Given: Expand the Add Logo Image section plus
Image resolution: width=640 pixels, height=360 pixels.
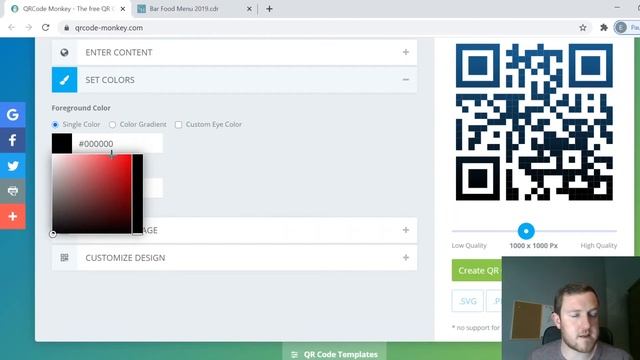Looking at the screenshot, I should point(406,230).
